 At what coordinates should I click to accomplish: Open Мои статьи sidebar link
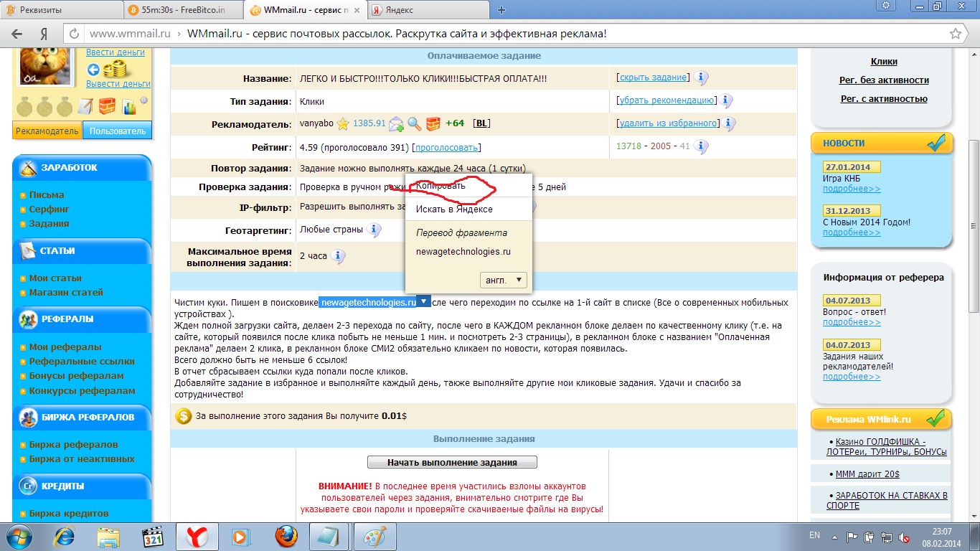[x=55, y=278]
